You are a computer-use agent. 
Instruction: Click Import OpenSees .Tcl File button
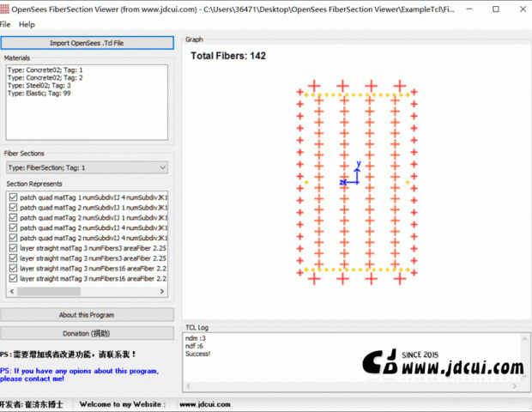87,42
